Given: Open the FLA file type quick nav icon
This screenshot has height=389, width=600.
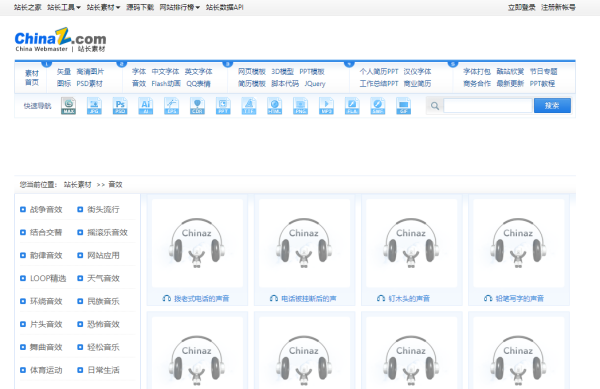Looking at the screenshot, I should pyautogui.click(x=352, y=106).
